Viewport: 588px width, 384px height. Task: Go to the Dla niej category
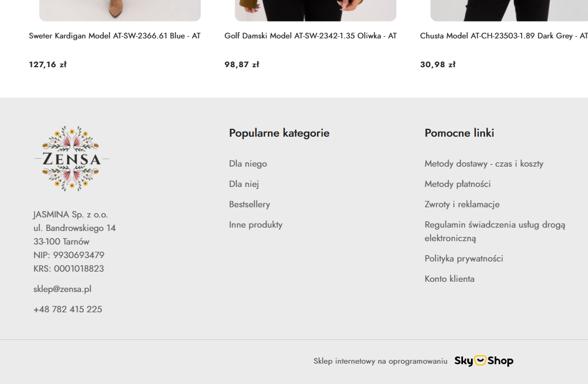(x=244, y=184)
